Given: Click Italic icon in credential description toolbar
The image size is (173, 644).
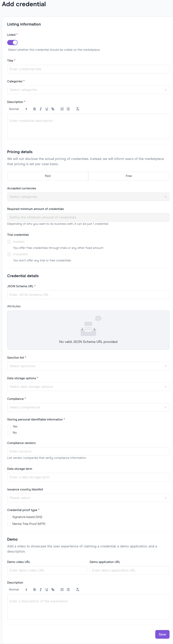Looking at the screenshot, I should coord(41,109).
